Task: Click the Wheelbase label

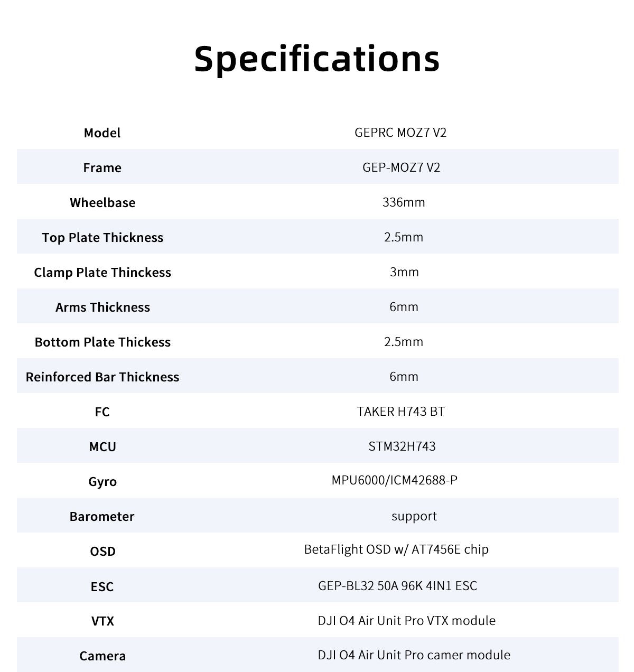Action: [x=102, y=202]
